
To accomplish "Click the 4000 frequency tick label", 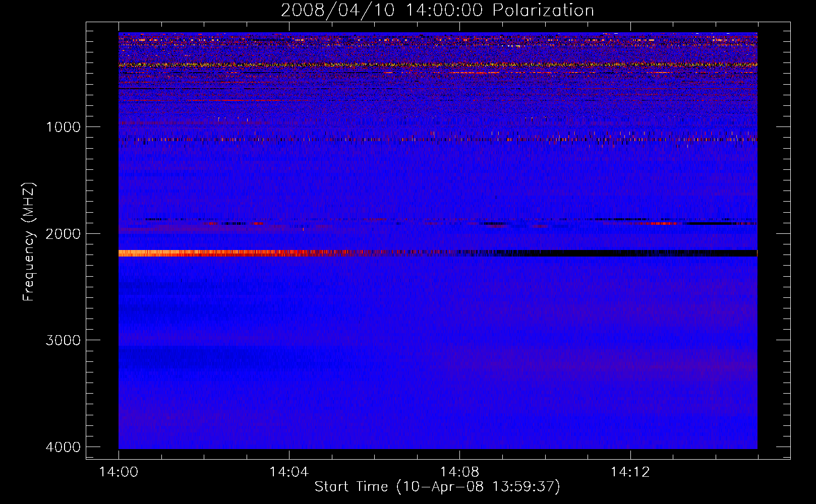I will (x=63, y=447).
